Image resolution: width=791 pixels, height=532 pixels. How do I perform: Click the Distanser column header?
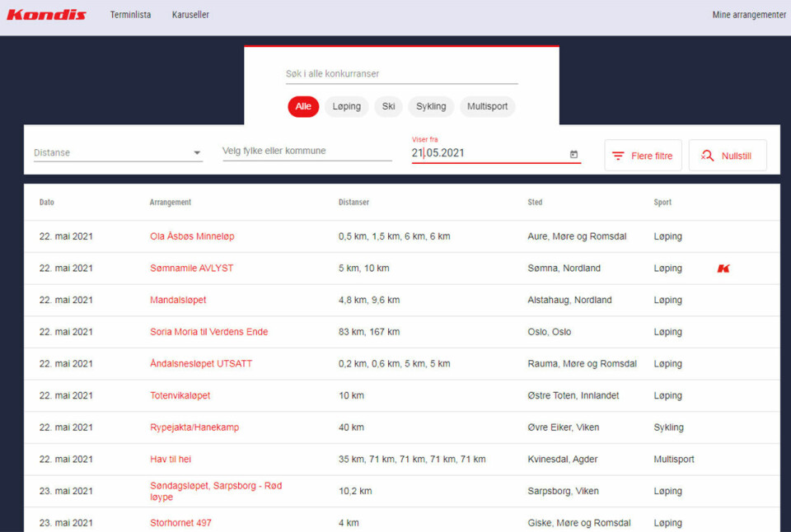[353, 203]
